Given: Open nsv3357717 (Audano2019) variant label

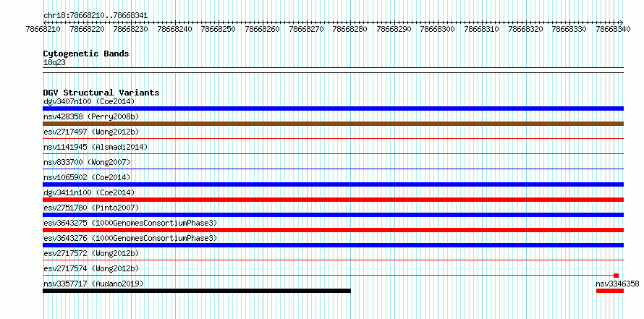Looking at the screenshot, I should [93, 284].
